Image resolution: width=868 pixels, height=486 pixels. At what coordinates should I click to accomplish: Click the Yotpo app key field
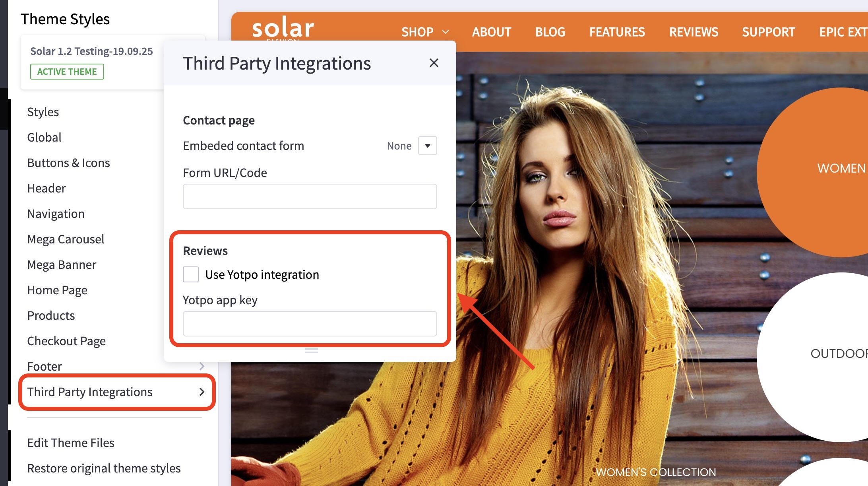pos(310,324)
